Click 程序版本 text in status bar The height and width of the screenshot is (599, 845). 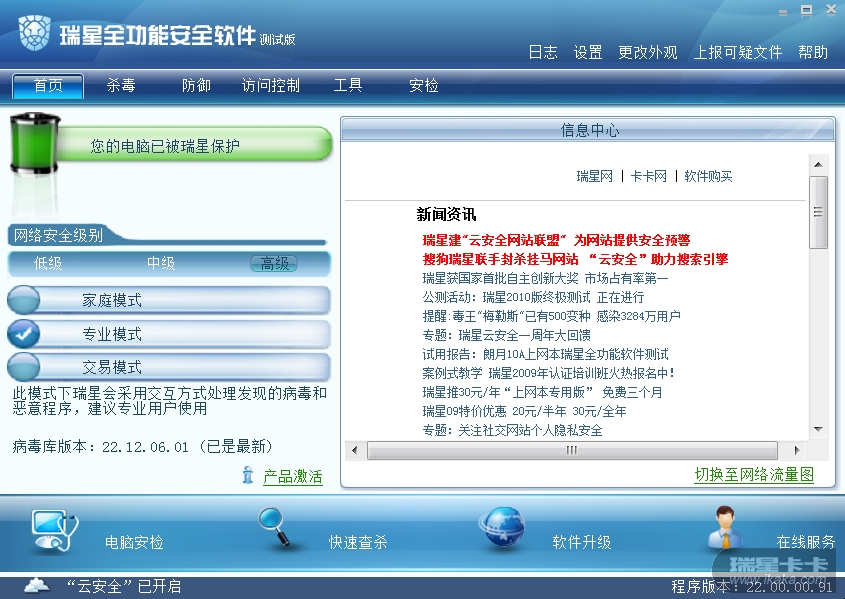[x=752, y=586]
